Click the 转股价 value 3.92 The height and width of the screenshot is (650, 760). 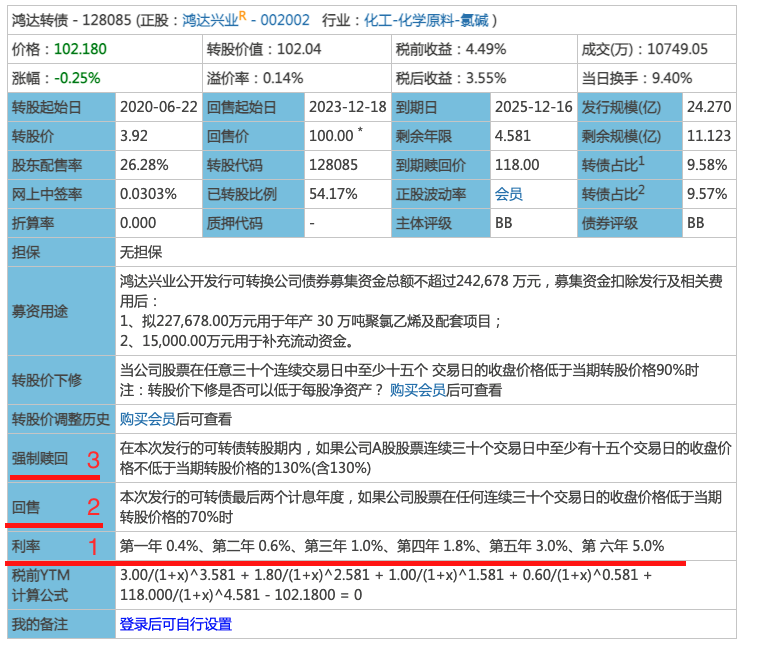(134, 136)
